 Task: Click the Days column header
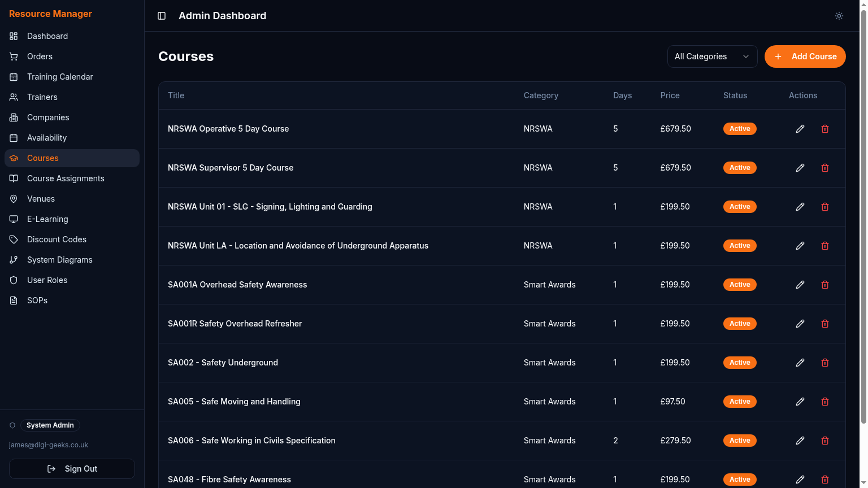pyautogui.click(x=622, y=95)
